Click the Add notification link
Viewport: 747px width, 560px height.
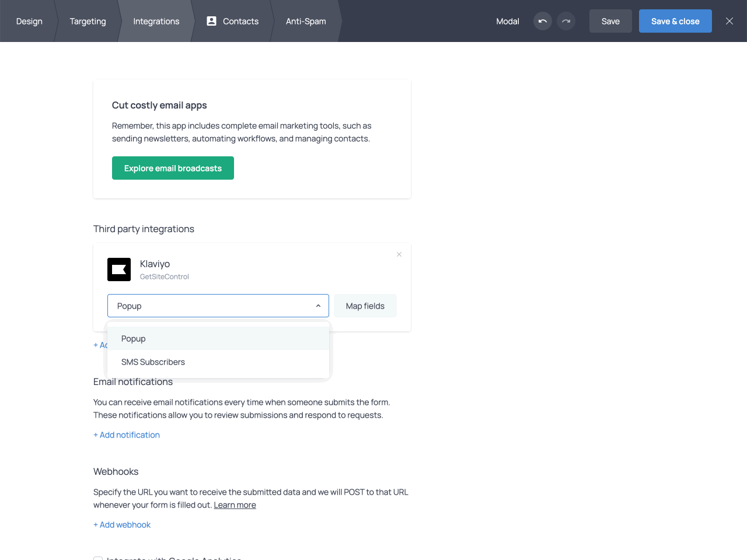point(127,435)
